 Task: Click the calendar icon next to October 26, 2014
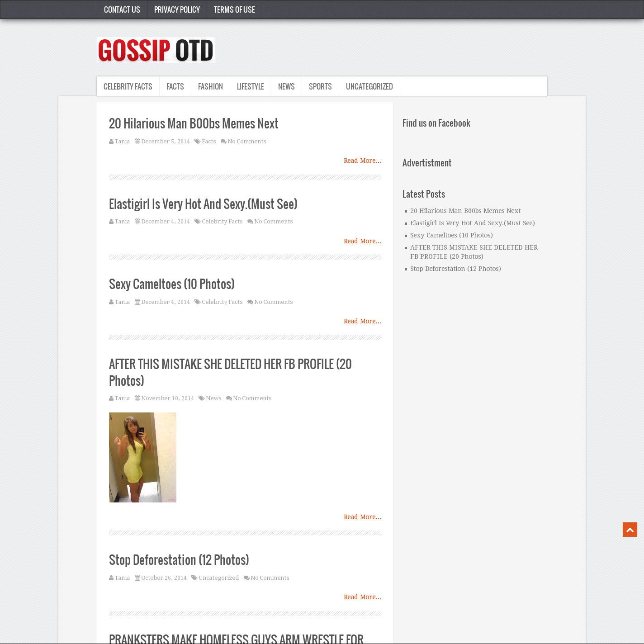(137, 578)
